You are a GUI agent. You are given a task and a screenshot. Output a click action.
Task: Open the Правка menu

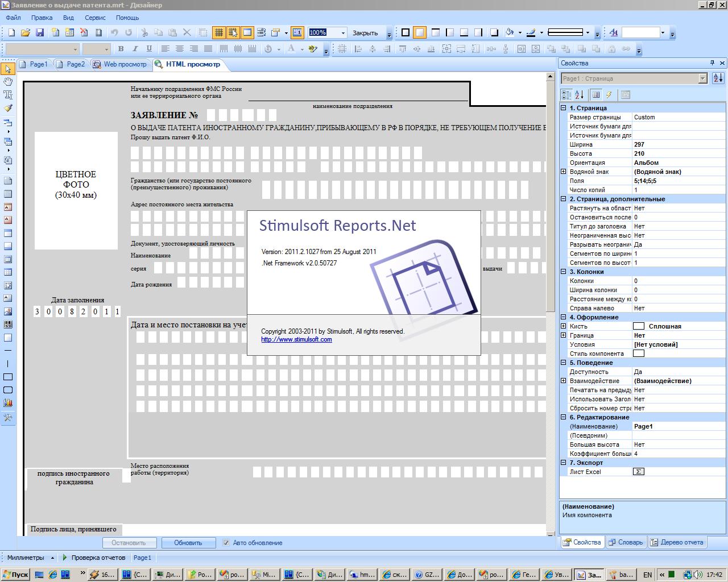tap(42, 18)
